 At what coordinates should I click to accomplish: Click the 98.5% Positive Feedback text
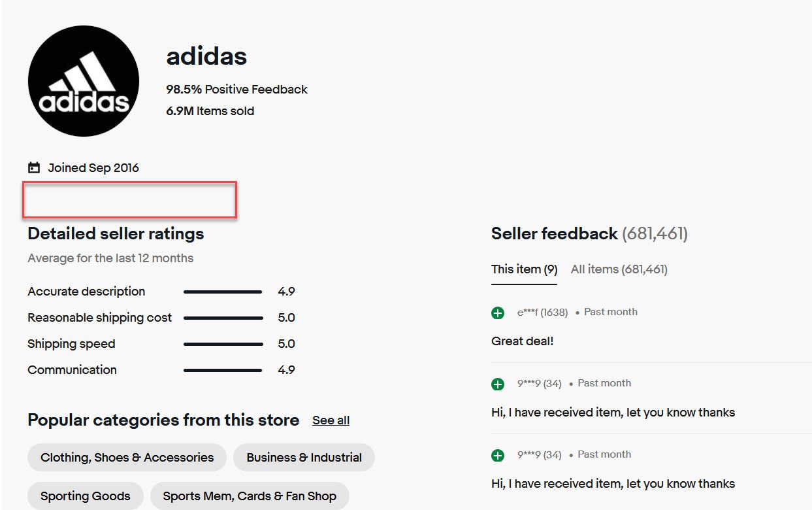pos(236,90)
